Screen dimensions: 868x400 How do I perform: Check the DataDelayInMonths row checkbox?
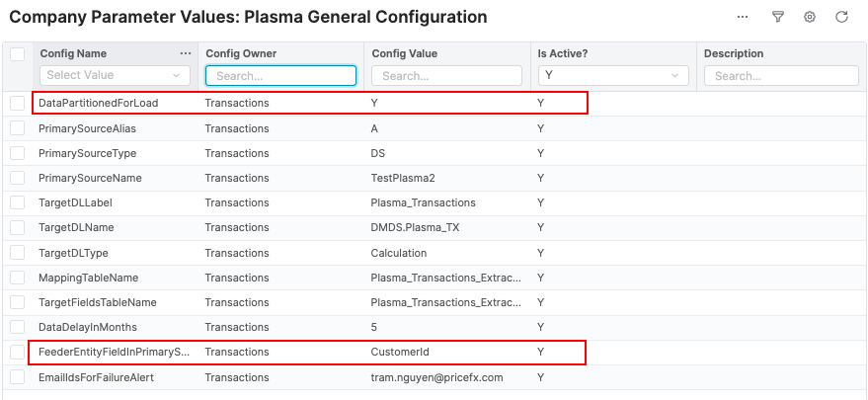18,327
